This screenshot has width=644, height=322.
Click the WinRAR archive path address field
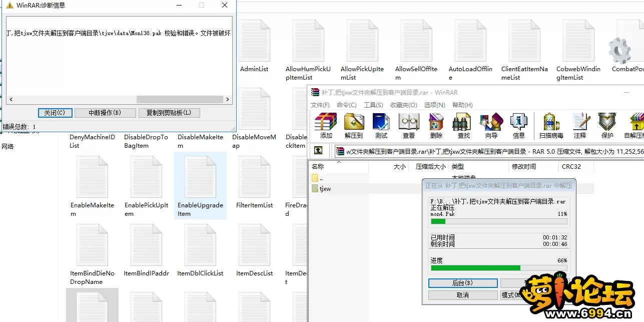489,151
